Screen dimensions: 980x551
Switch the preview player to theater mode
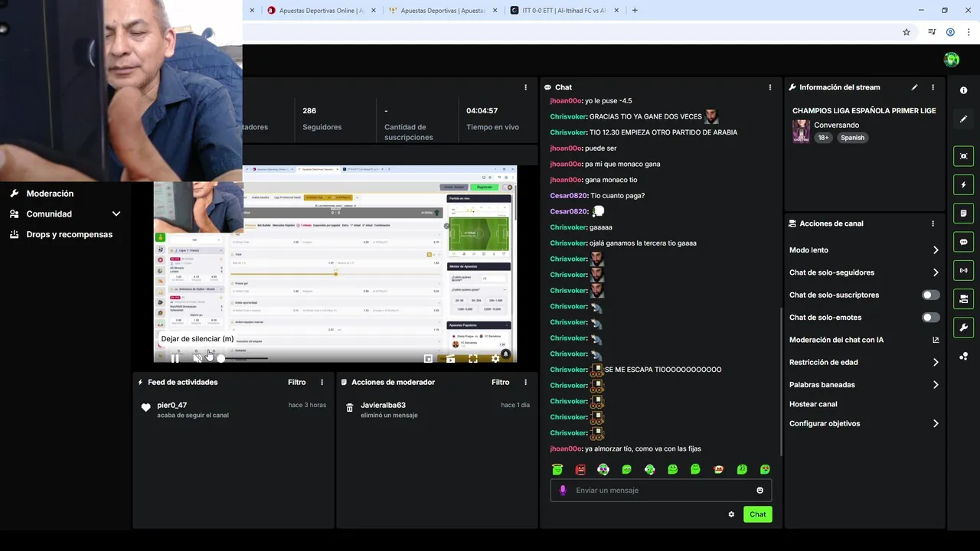point(451,358)
